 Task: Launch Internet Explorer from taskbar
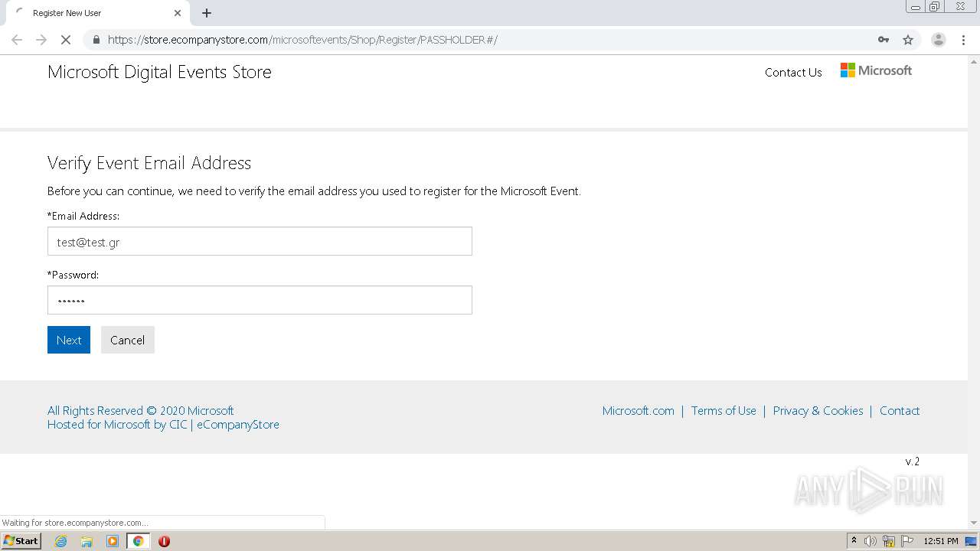pyautogui.click(x=61, y=541)
